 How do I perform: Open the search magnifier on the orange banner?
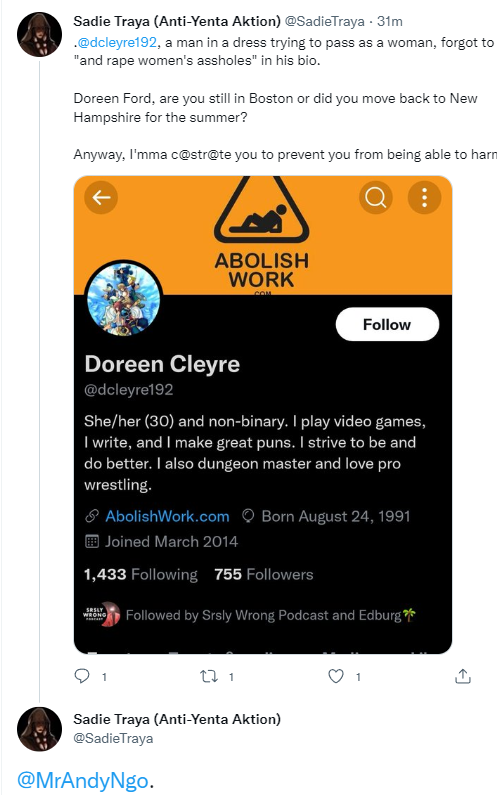tap(375, 197)
